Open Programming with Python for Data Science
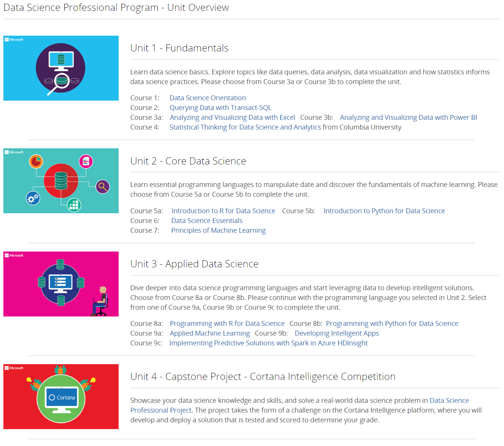This screenshot has width=504, height=446. point(392,324)
